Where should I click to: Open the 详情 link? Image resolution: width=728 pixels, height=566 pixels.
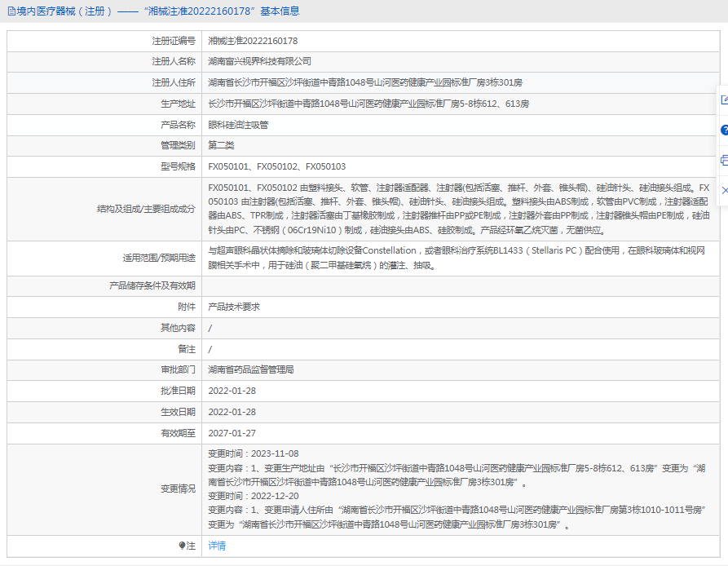217,546
